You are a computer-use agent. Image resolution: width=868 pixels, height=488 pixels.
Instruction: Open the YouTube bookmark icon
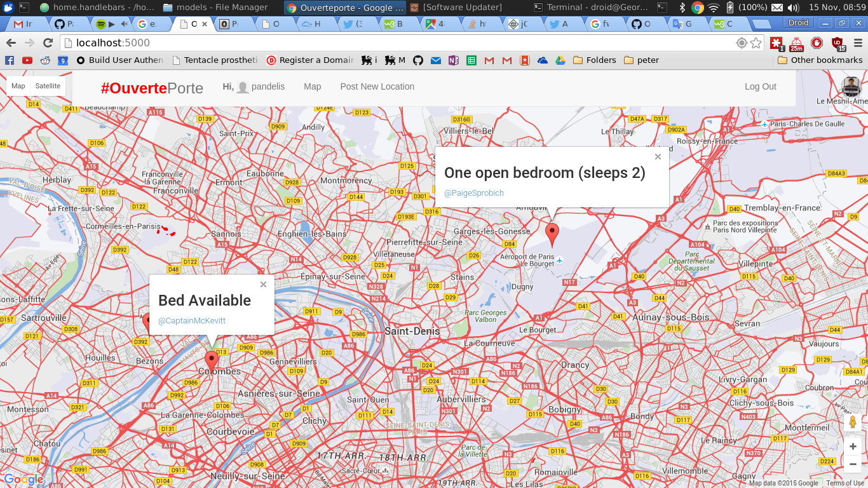[x=27, y=60]
